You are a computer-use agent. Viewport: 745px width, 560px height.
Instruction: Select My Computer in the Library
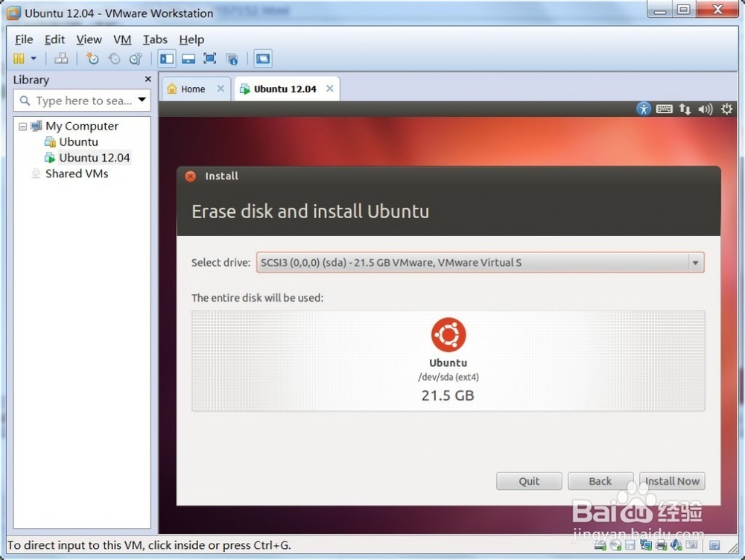[x=82, y=126]
